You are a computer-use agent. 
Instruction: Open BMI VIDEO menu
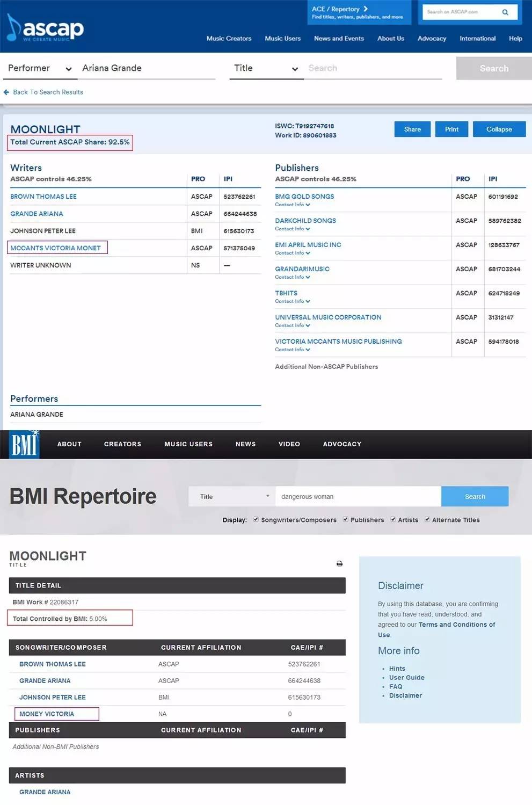289,444
